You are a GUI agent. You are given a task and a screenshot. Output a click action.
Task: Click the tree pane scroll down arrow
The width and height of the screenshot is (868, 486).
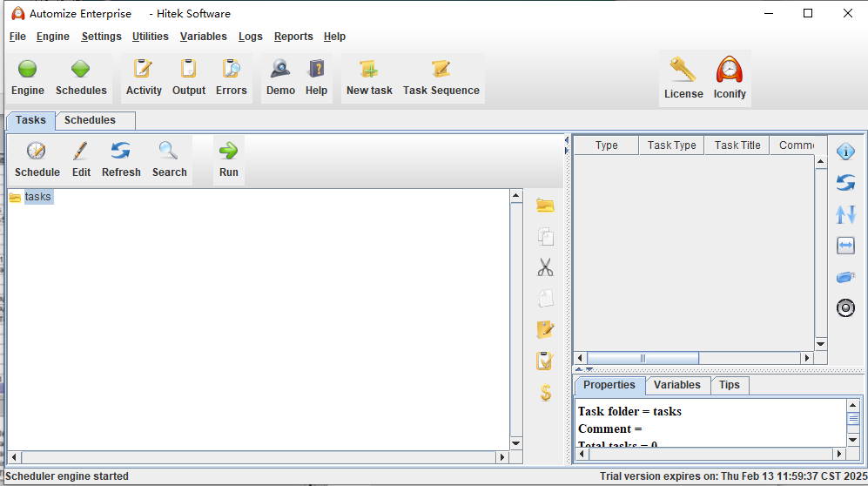[516, 442]
